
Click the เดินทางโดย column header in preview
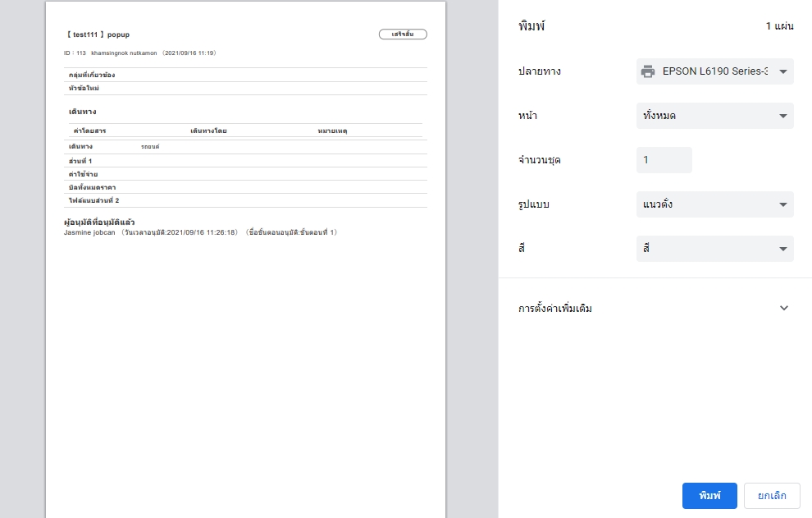click(208, 131)
